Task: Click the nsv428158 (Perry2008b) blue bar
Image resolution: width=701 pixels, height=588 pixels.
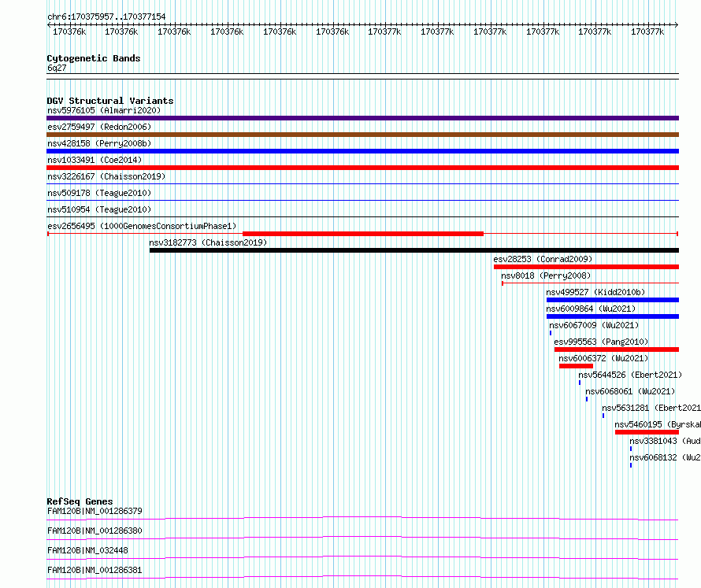Action: click(362, 151)
